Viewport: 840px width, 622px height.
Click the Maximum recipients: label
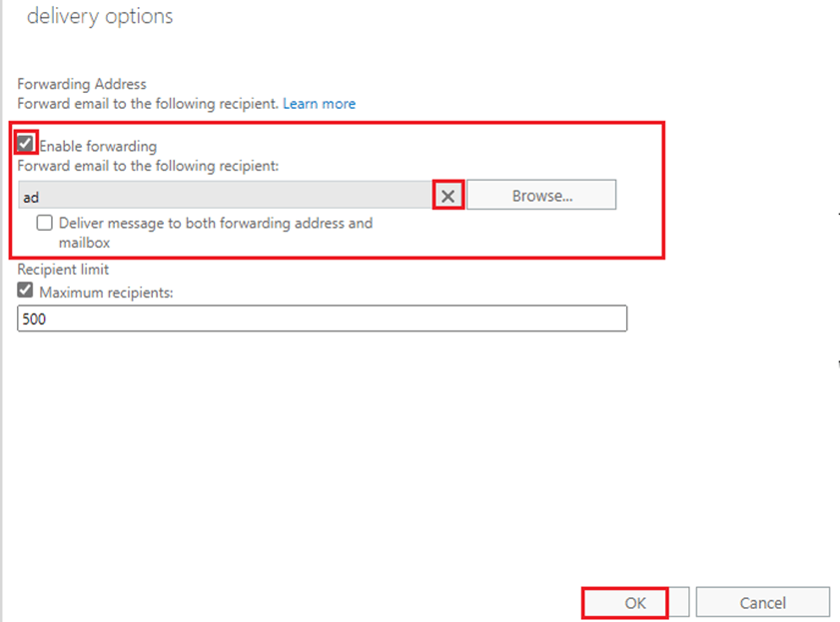(107, 293)
